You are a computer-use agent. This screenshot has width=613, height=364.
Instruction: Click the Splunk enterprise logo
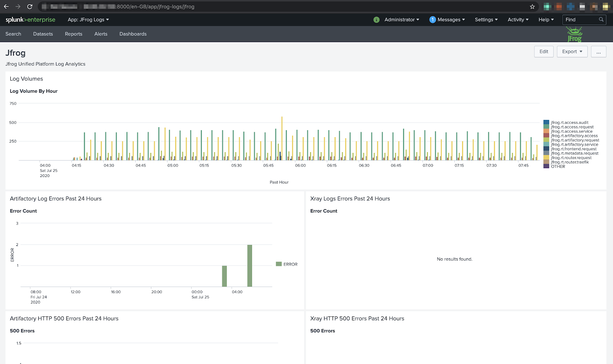click(x=30, y=20)
